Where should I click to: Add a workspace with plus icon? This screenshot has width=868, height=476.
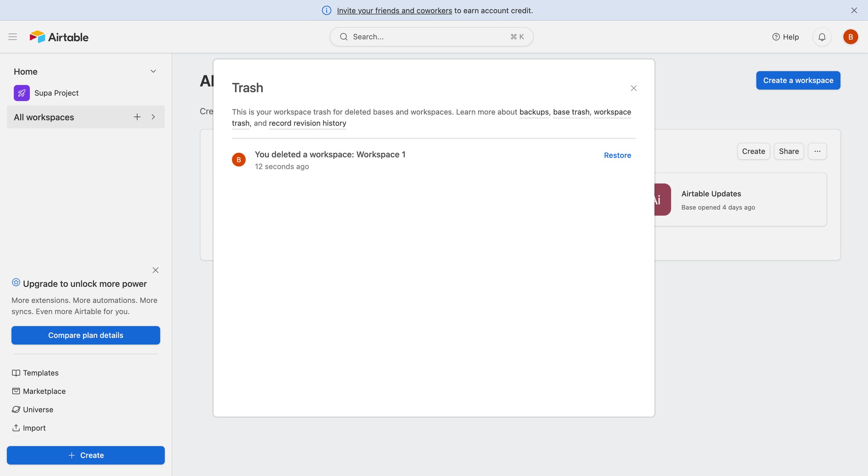pos(137,117)
